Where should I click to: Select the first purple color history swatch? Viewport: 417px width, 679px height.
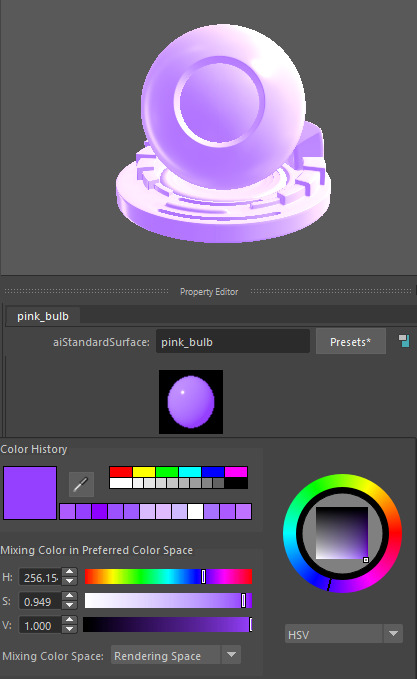coord(67,511)
